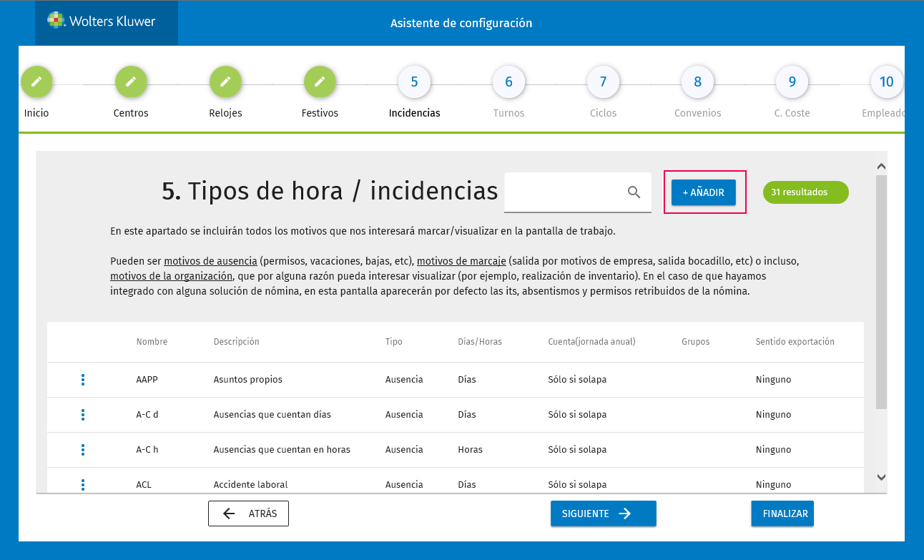This screenshot has width=924, height=560.
Task: Click the vertical scrollbar thumb
Action: [881, 292]
